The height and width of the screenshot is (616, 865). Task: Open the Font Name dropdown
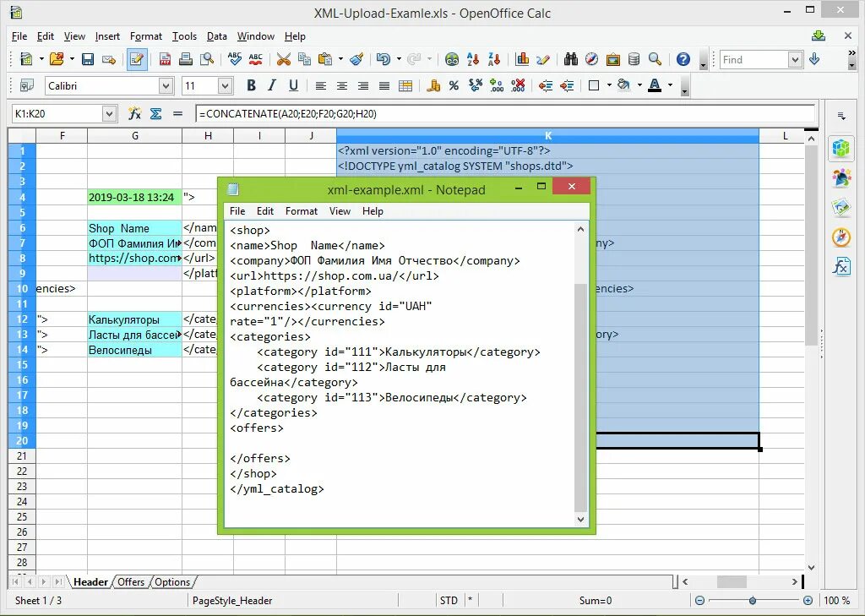click(166, 85)
